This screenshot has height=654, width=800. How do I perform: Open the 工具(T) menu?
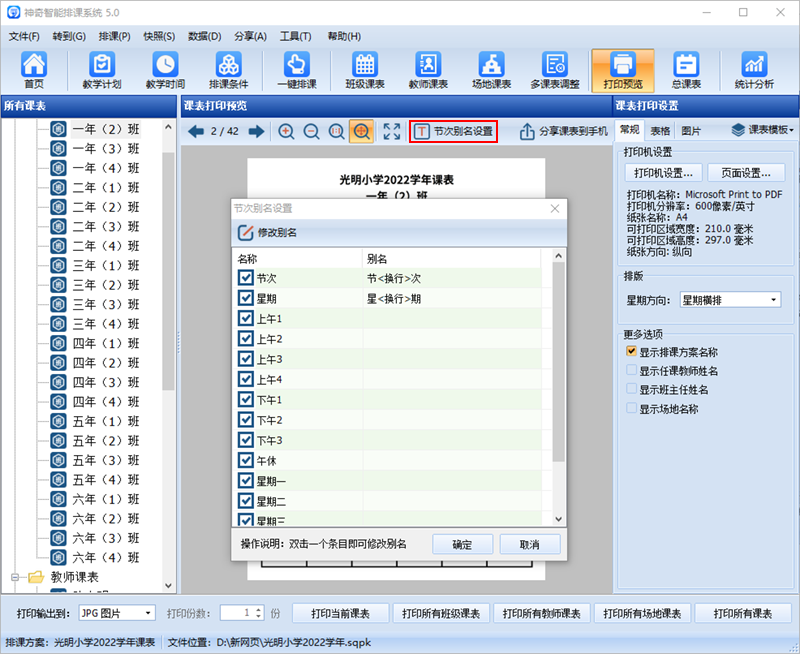point(295,36)
